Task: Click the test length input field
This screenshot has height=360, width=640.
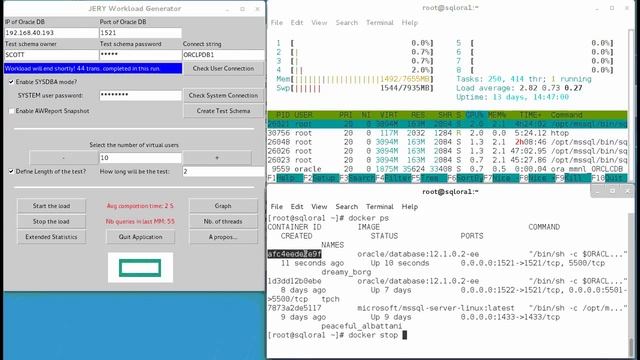Action: (223, 172)
